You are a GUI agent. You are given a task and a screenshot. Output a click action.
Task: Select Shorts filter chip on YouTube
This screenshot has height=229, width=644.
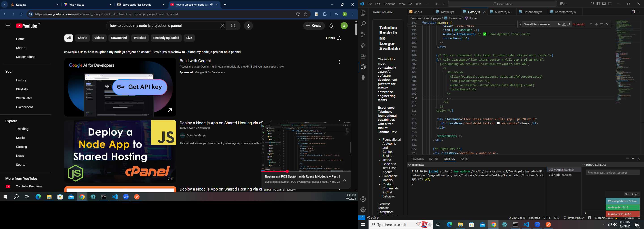(x=82, y=38)
